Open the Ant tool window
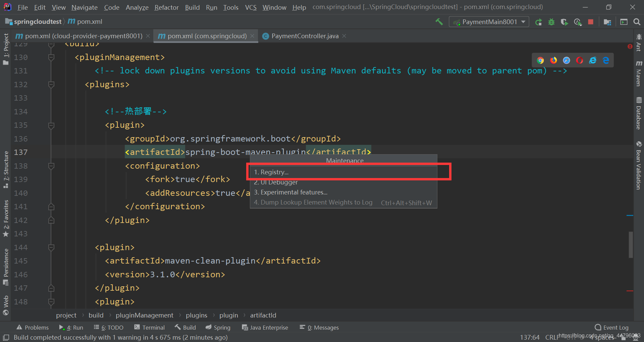The width and height of the screenshot is (644, 342). click(x=639, y=43)
